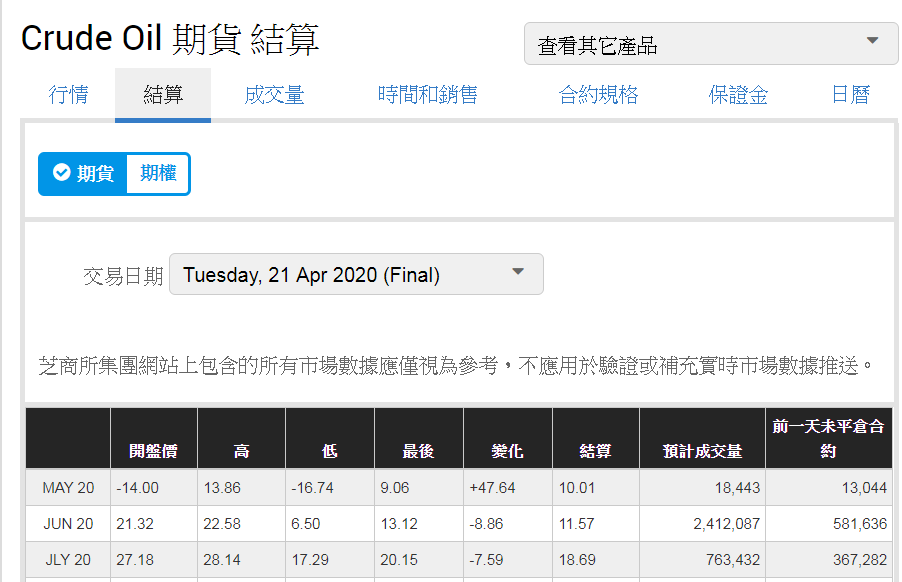Viewport: 902px width, 582px height.
Task: Click the Crude Oil 期貨 結算 page title
Action: click(x=170, y=39)
